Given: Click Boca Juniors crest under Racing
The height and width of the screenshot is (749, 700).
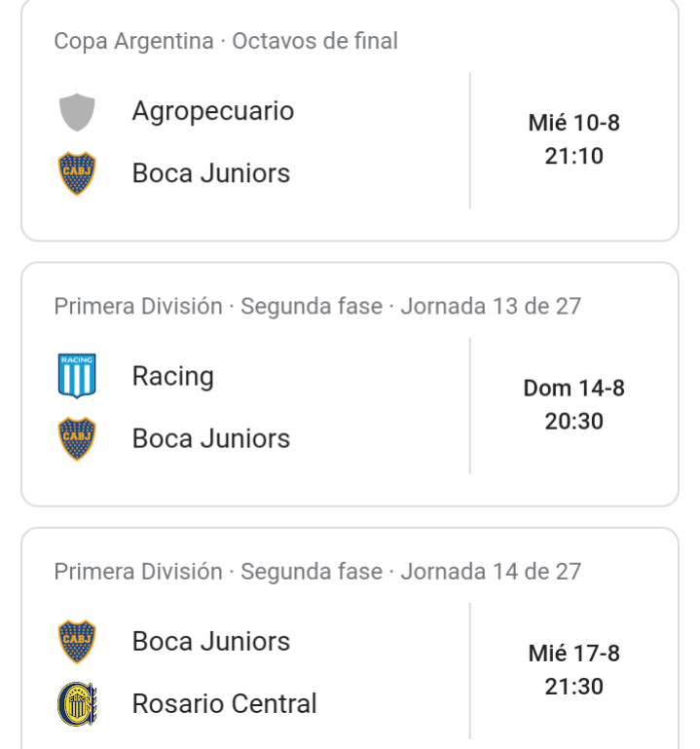Looking at the screenshot, I should point(77,438).
